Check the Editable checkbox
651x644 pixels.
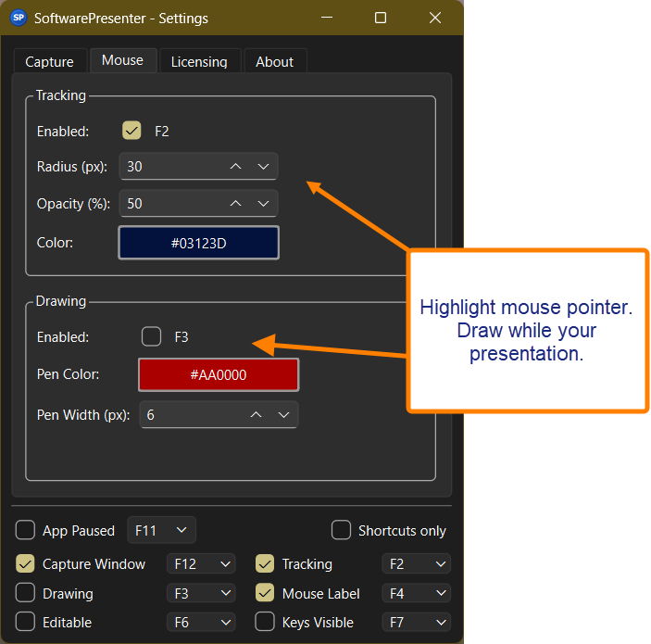pos(25,622)
